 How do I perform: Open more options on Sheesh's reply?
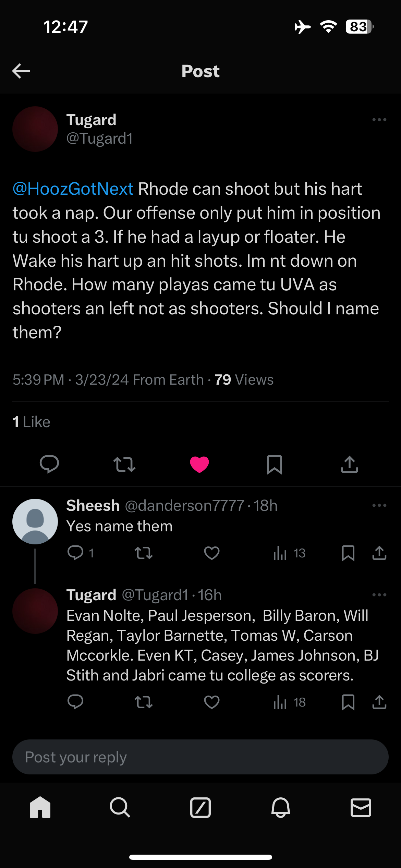(379, 505)
